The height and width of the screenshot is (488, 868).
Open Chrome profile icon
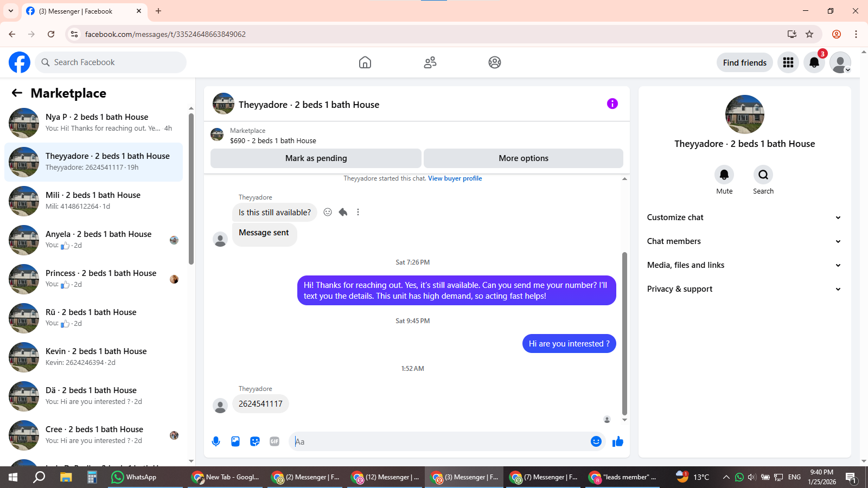pos(837,34)
